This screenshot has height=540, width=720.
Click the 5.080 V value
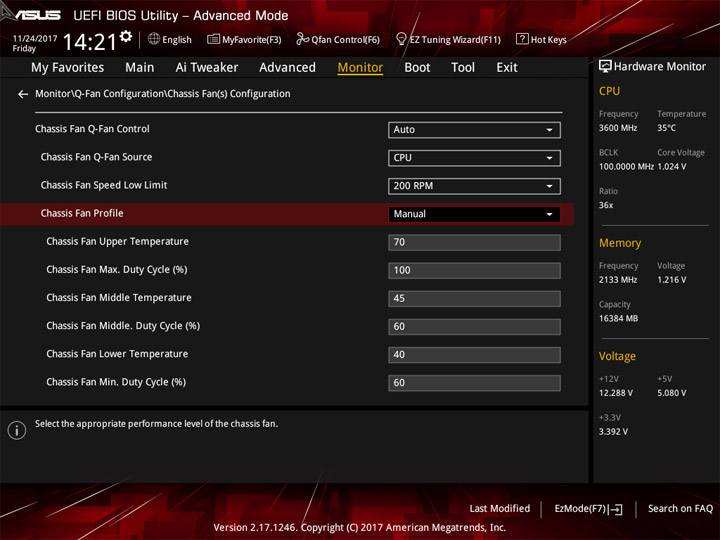(x=672, y=393)
